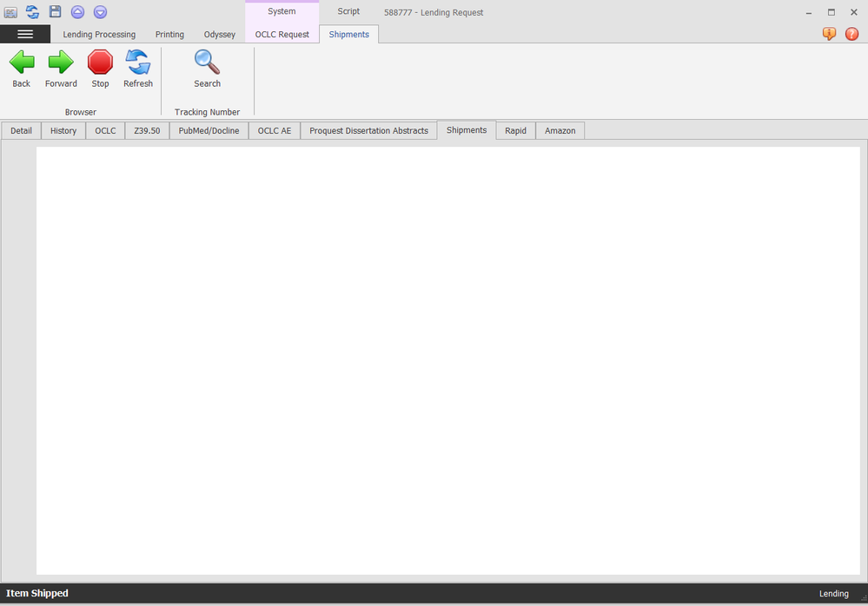Viewport: 868px width, 606px height.
Task: Switch to the Detail tab
Action: coord(21,130)
